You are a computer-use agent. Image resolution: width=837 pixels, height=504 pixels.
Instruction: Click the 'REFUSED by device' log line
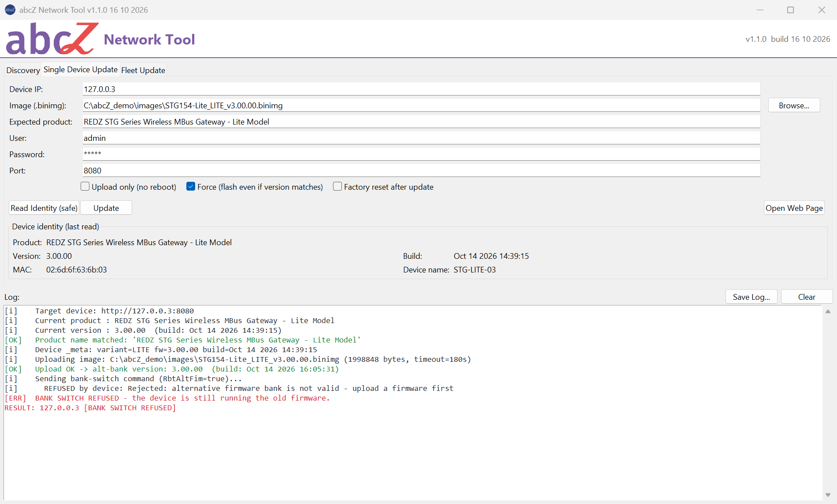click(x=229, y=388)
